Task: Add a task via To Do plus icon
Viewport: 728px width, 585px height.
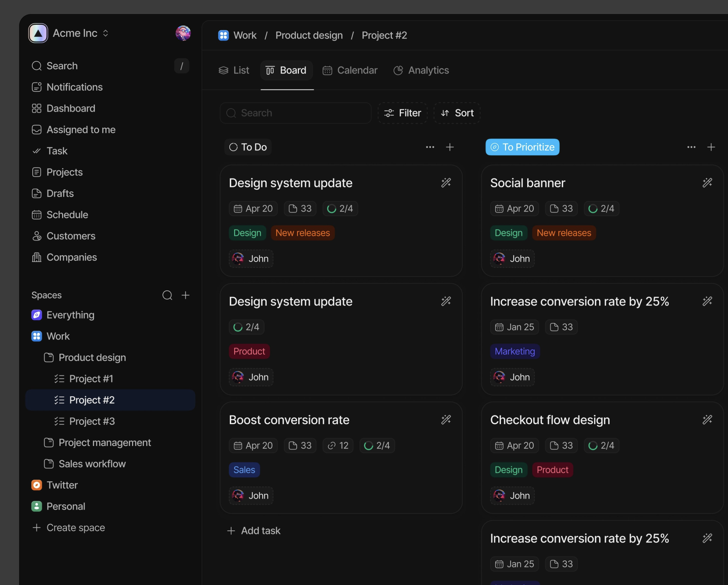Action: [x=450, y=147]
